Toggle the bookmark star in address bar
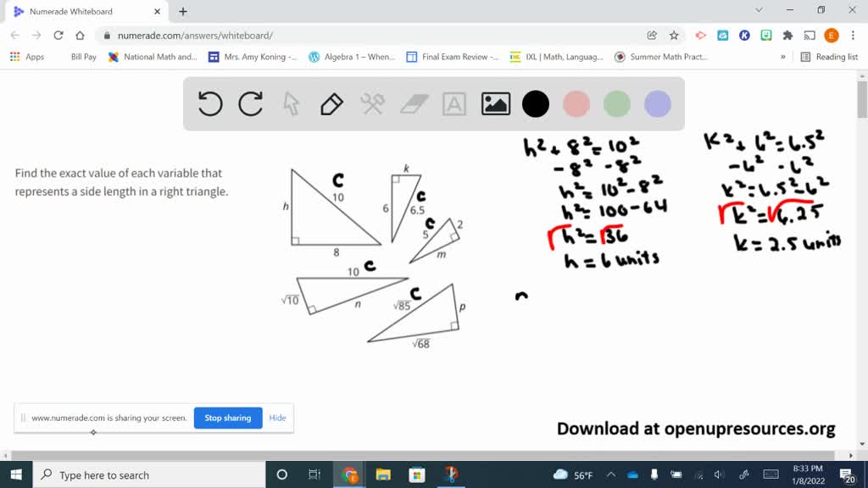This screenshot has height=488, width=868. [x=672, y=36]
